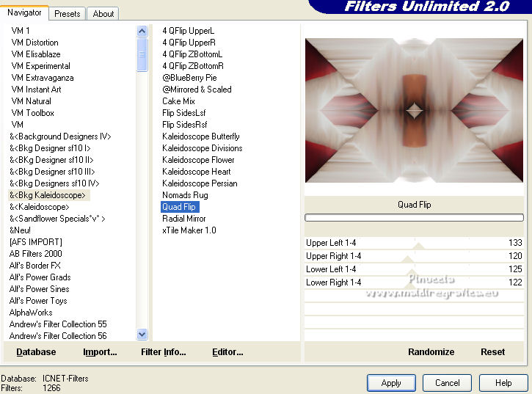Select VM Elisablaze category
532x394 pixels.
pos(36,54)
